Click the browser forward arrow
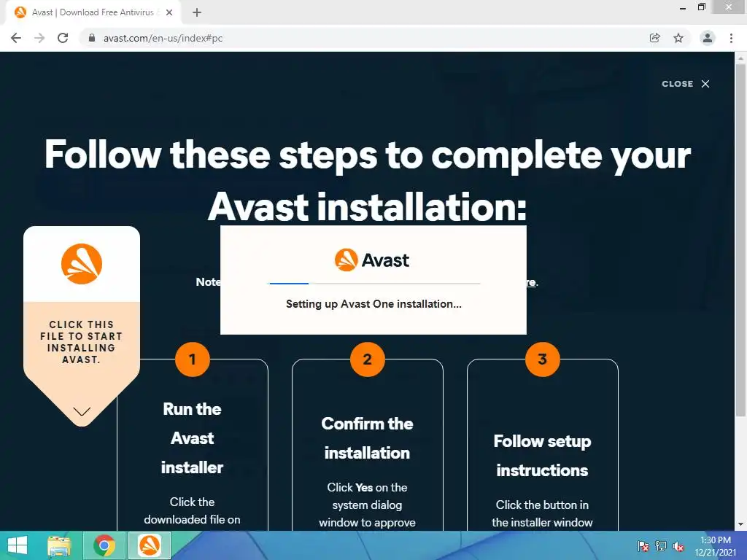The width and height of the screenshot is (747, 560). 39,38
